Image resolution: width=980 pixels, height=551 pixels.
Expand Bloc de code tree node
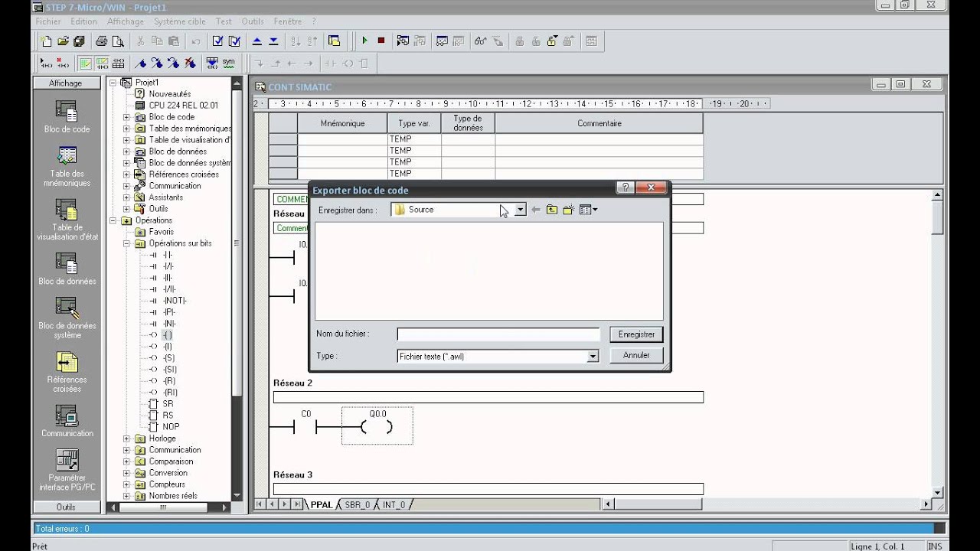[x=127, y=117]
